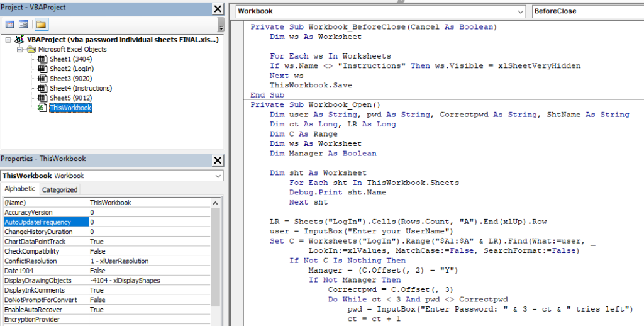Image resolution: width=644 pixels, height=326 pixels.
Task: Click the View Code icon
Action: click(10, 25)
